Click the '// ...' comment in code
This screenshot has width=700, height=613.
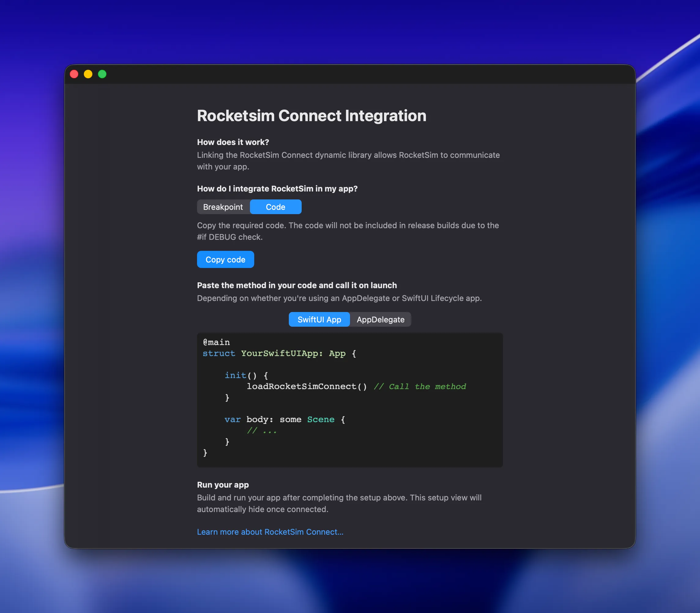click(x=262, y=430)
